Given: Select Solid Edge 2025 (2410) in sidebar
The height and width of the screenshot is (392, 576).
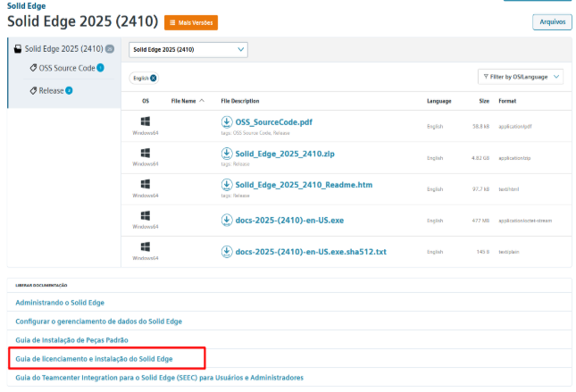Looking at the screenshot, I should 63,49.
